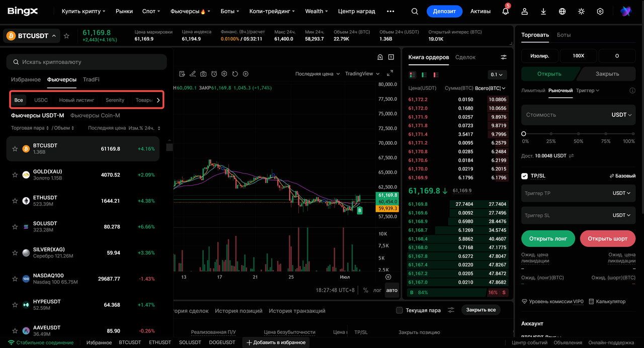Click the Депозит button
This screenshot has width=644, height=348.
tap(444, 11)
